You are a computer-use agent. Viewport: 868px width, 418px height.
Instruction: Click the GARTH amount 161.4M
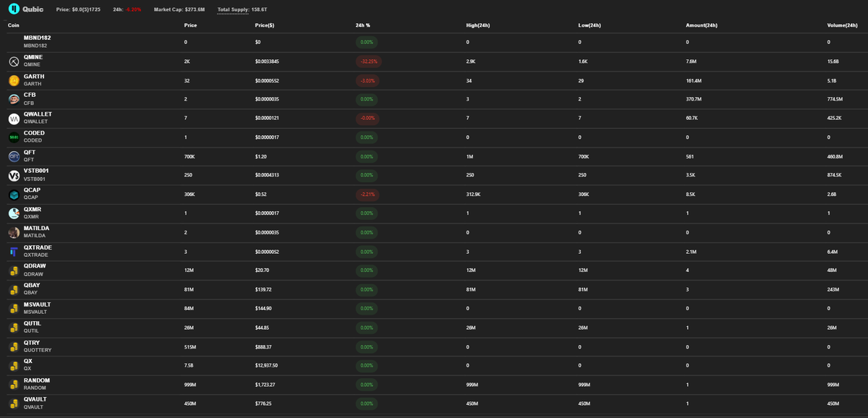click(694, 80)
